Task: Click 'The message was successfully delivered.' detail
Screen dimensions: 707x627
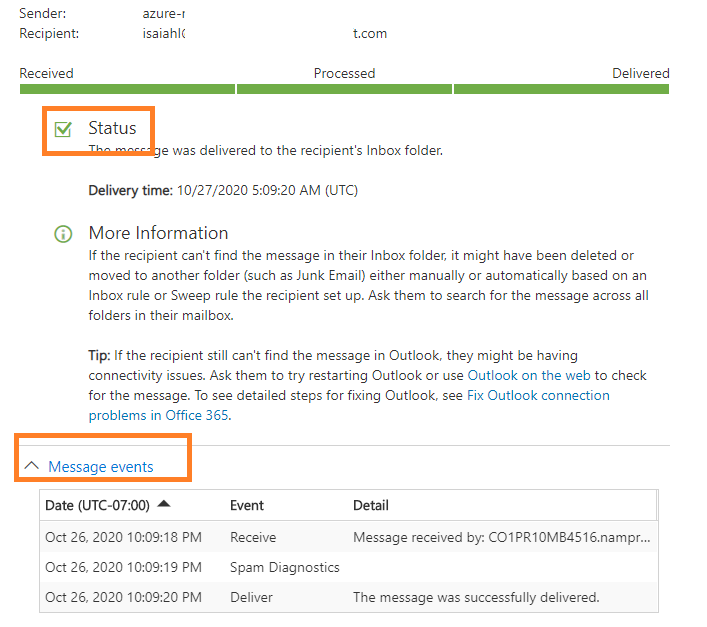Action: pyautogui.click(x=476, y=597)
